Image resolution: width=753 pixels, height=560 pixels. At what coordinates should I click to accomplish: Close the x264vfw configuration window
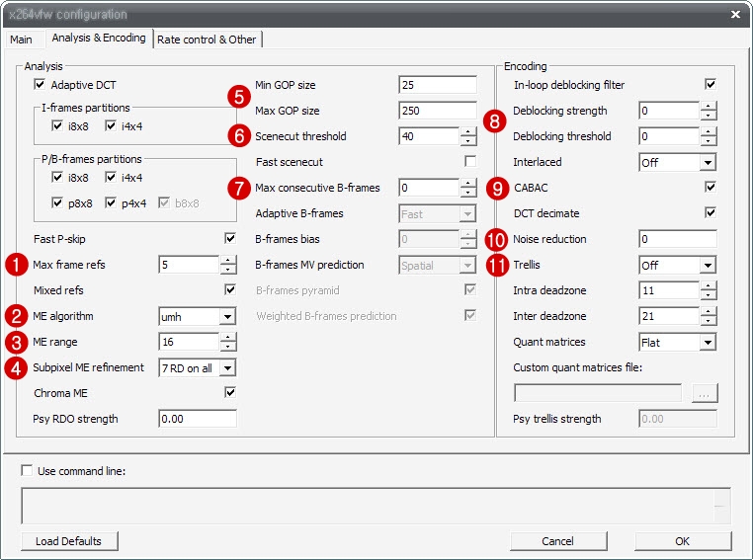coord(735,15)
